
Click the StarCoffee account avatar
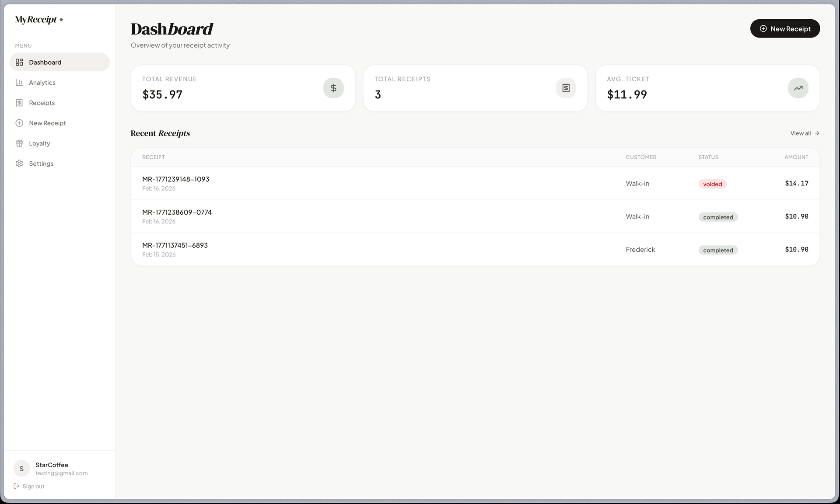tap(21, 468)
